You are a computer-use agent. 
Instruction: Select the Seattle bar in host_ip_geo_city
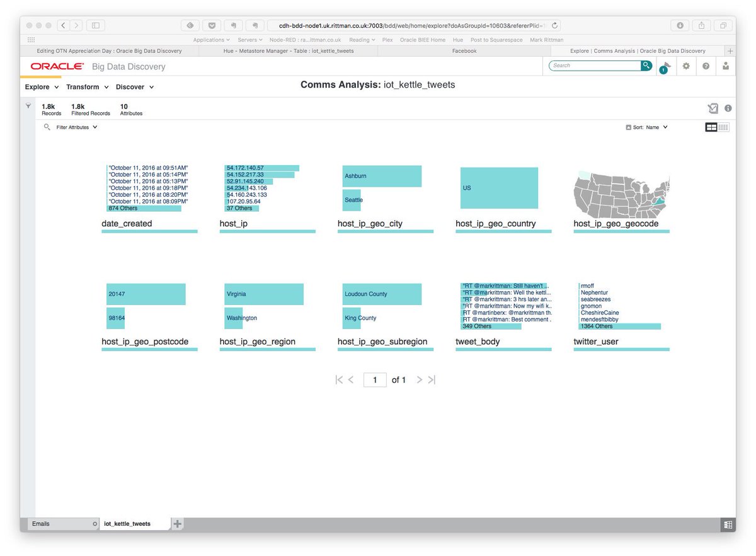point(352,200)
